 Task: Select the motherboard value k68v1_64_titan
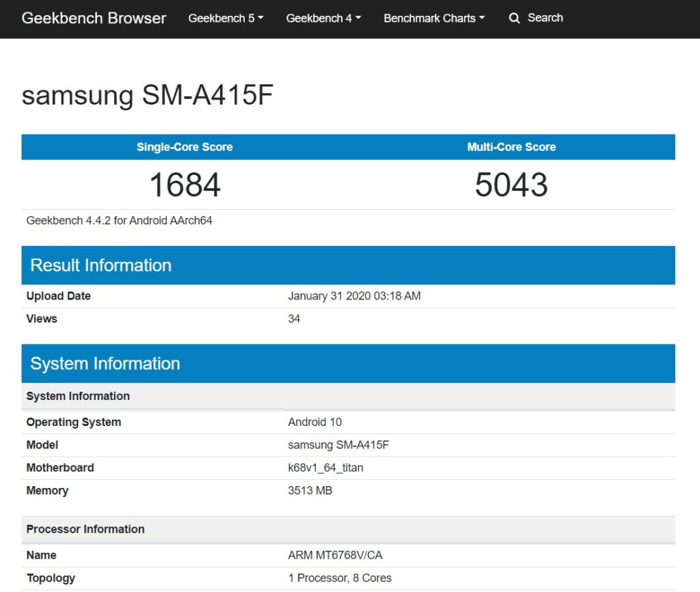(325, 468)
